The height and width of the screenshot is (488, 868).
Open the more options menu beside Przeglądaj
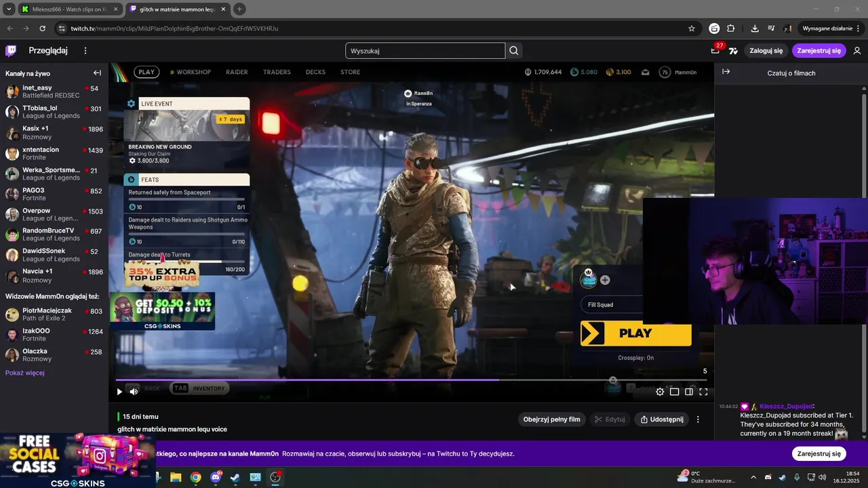85,51
